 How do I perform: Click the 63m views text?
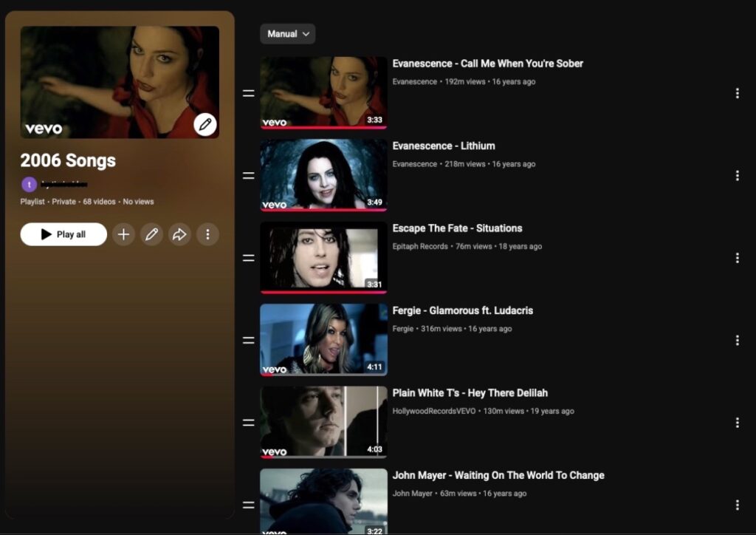(x=458, y=494)
